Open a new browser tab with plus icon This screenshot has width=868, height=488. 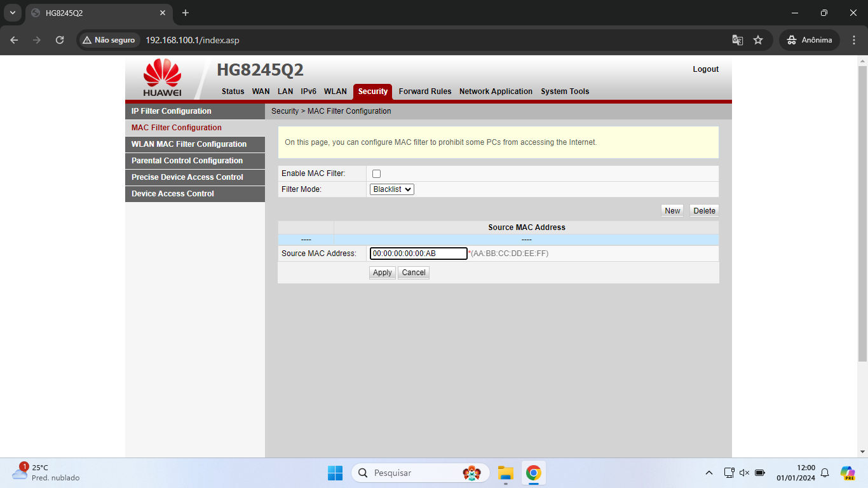(186, 13)
